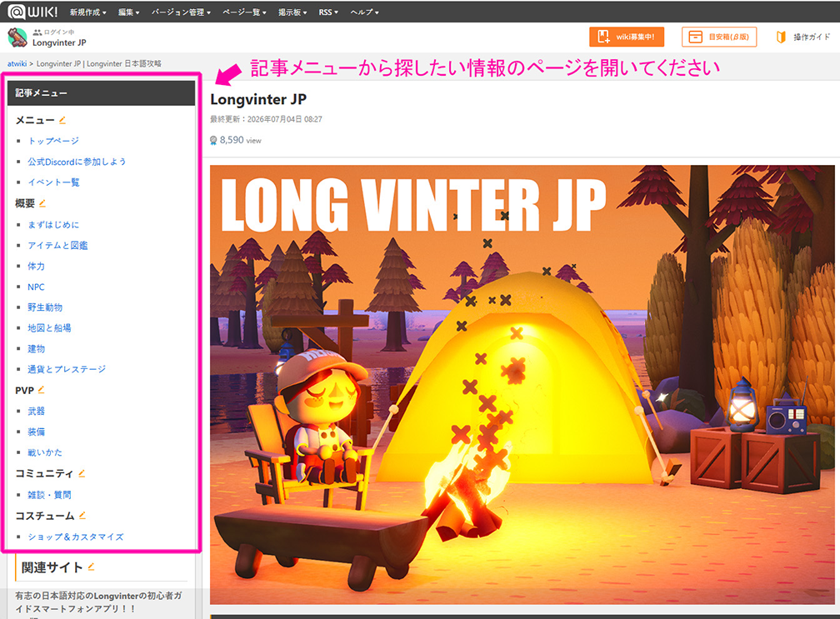Edit the メニュー section via pencil icon
This screenshot has height=619, width=840.
click(x=62, y=120)
